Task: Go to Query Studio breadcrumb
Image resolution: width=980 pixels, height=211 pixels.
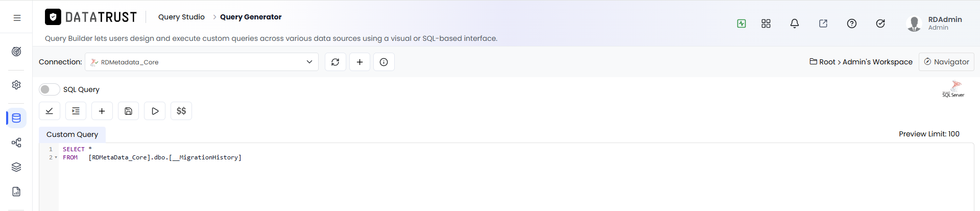Action: click(181, 17)
